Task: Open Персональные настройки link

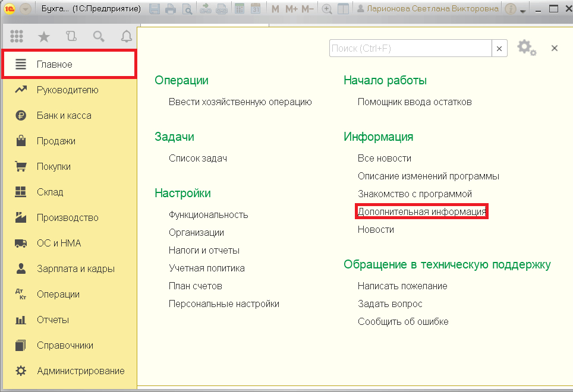Action: [x=223, y=304]
